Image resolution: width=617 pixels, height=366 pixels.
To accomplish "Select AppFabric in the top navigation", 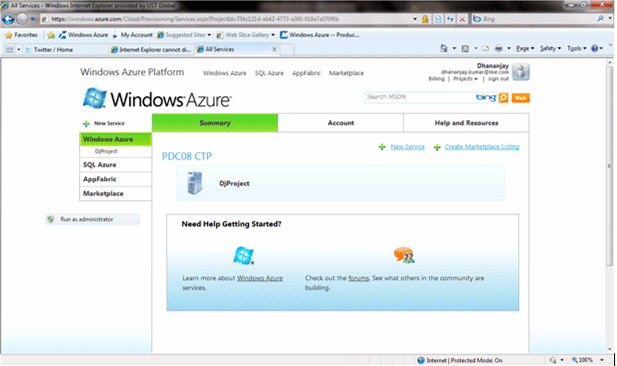I will (x=307, y=73).
